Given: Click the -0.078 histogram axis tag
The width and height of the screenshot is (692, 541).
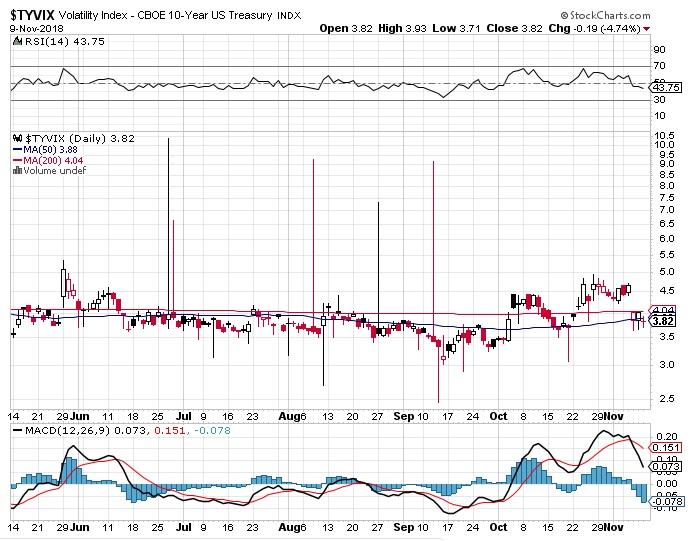Looking at the screenshot, I should click(x=667, y=502).
